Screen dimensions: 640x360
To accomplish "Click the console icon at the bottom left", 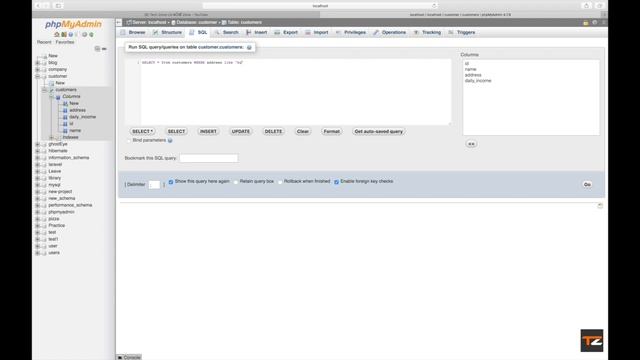I will tap(120, 357).
